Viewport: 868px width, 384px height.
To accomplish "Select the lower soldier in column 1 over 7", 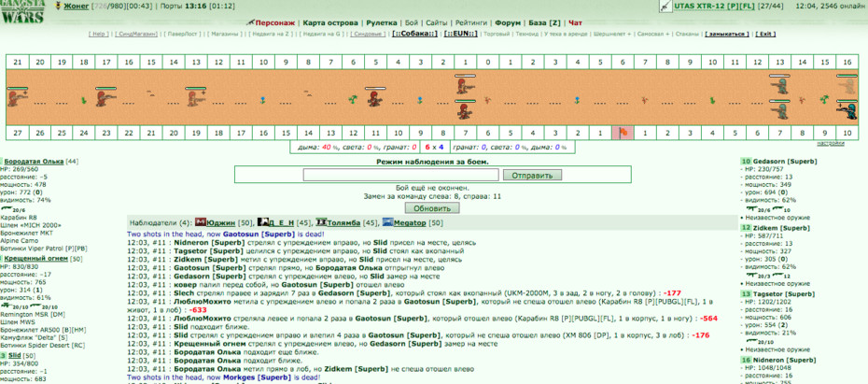I will [x=465, y=111].
